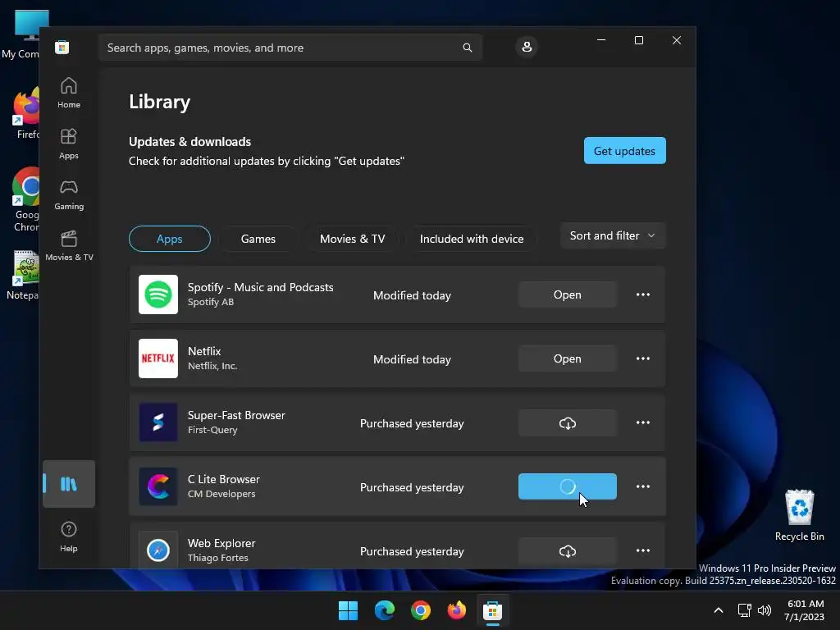Click the store search input field

(x=290, y=48)
